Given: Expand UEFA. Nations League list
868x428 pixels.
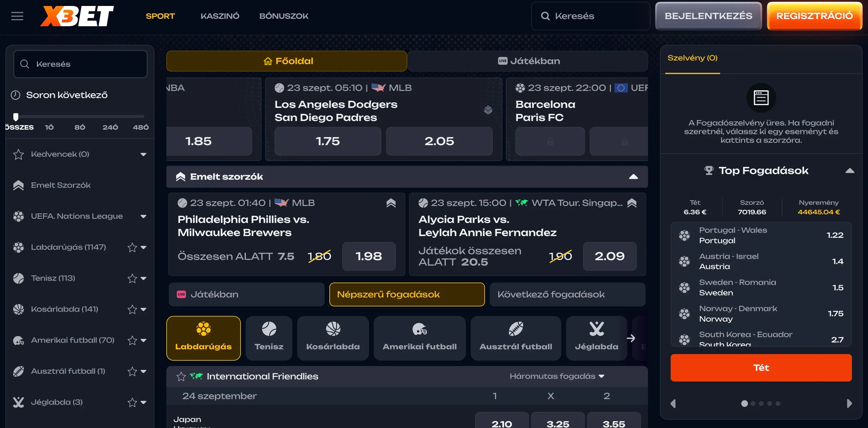Looking at the screenshot, I should coord(144,216).
